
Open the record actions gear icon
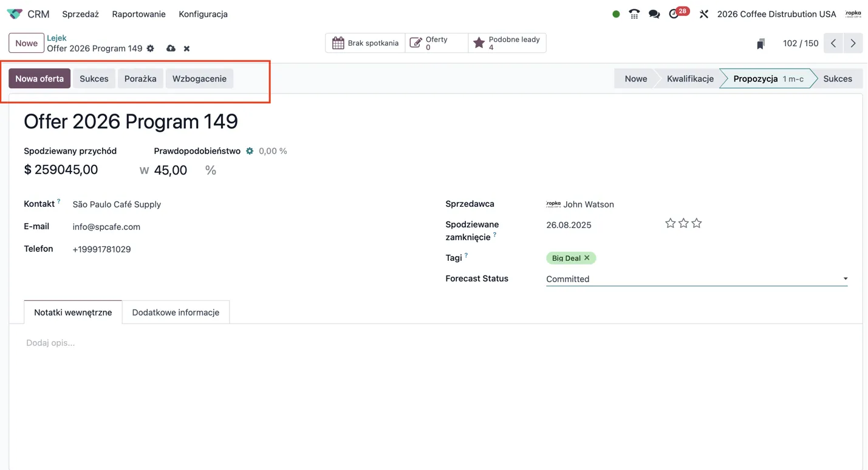tap(151, 49)
